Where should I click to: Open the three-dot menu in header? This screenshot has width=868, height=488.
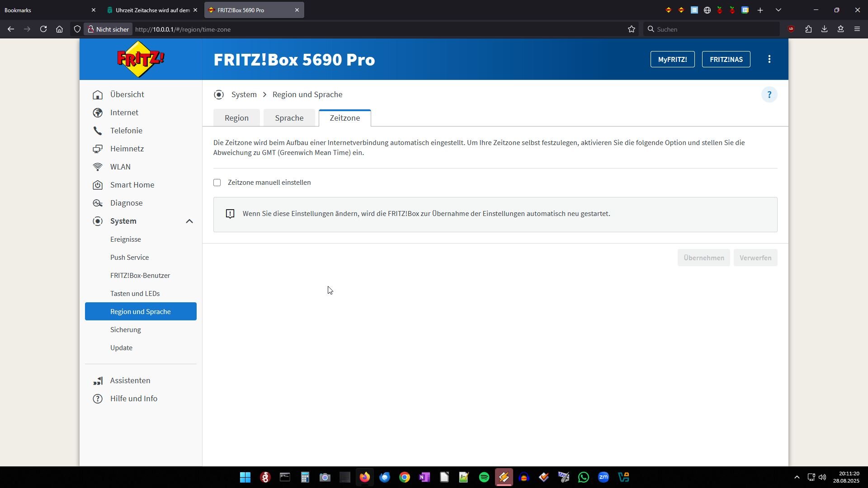coord(769,59)
